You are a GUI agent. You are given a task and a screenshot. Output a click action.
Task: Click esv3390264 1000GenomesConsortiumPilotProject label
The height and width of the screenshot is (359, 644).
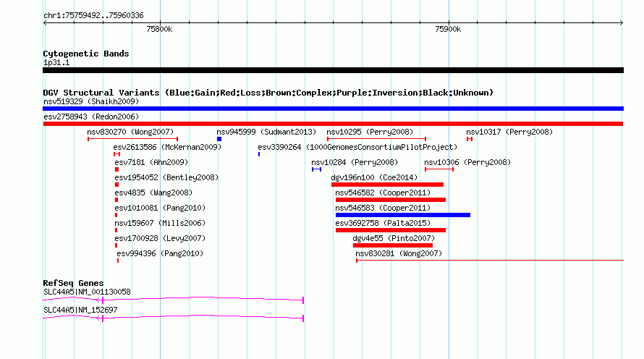(x=357, y=147)
